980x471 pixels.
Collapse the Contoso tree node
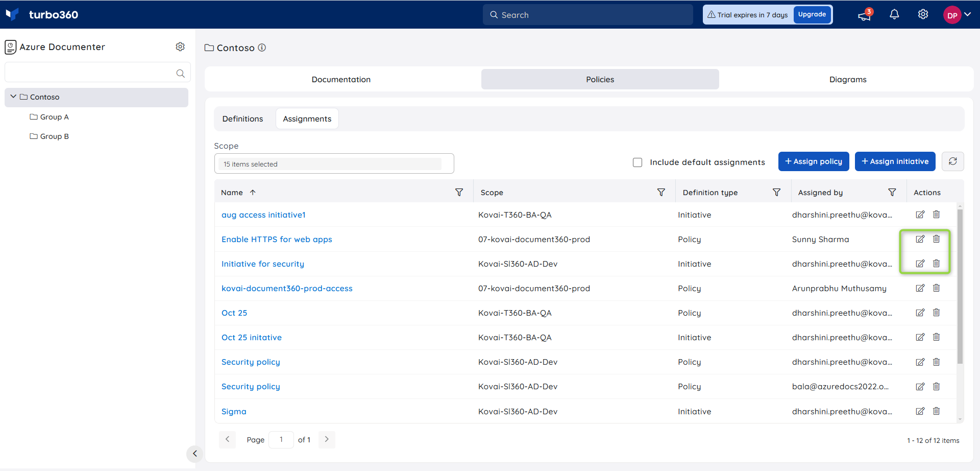[13, 97]
